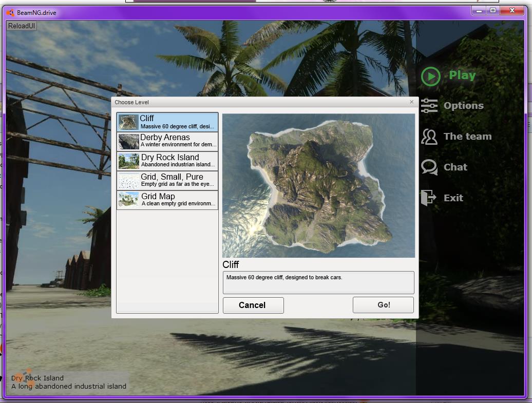The image size is (532, 403).
Task: Close the Choose Level dialog
Action: (x=411, y=102)
